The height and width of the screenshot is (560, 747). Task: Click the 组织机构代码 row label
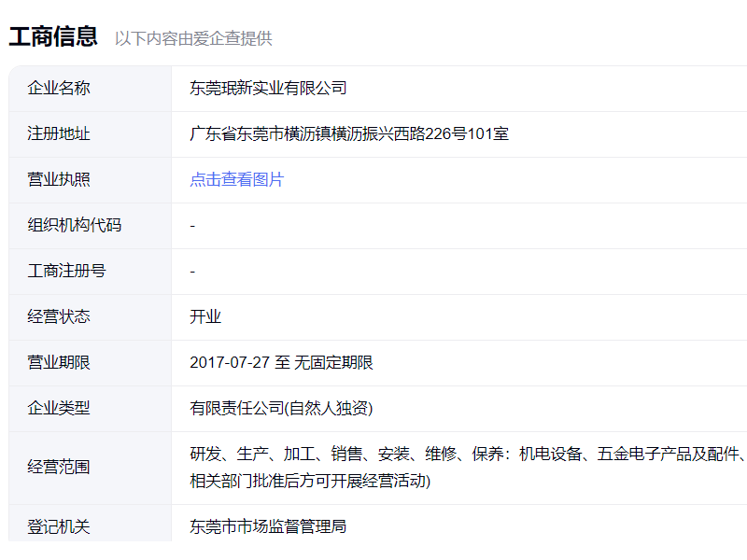tap(75, 226)
